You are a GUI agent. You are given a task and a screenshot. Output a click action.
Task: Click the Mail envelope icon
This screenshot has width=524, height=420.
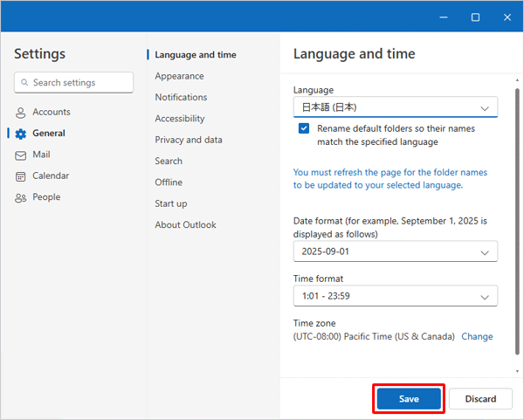click(x=20, y=155)
